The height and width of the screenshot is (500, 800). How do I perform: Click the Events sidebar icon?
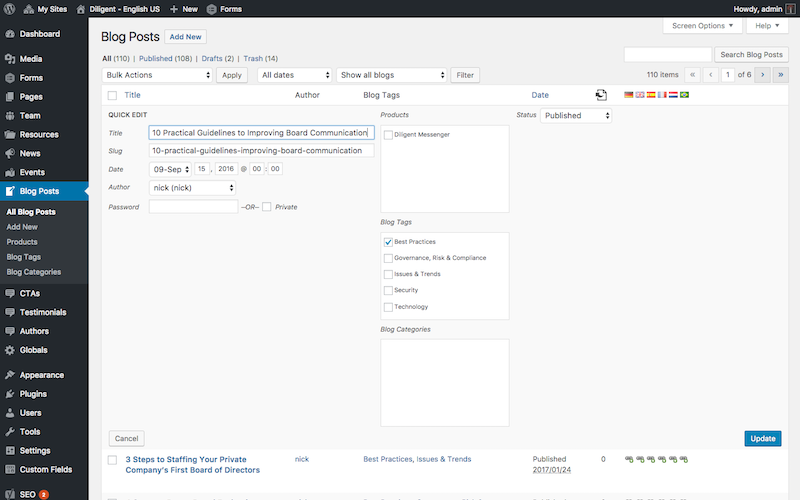tap(10, 172)
